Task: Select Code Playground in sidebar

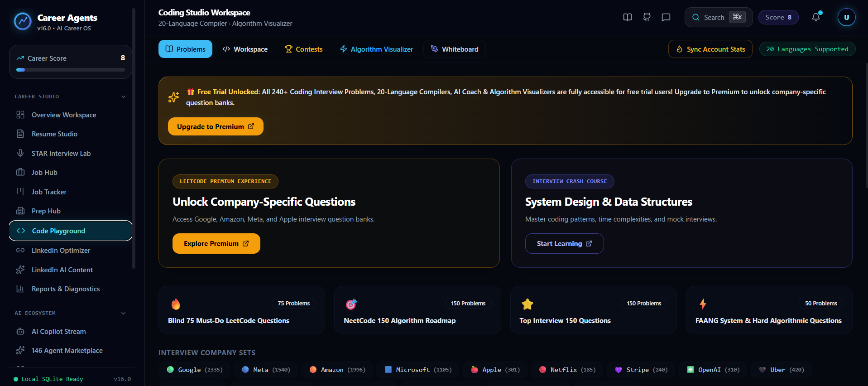Action: (x=71, y=231)
